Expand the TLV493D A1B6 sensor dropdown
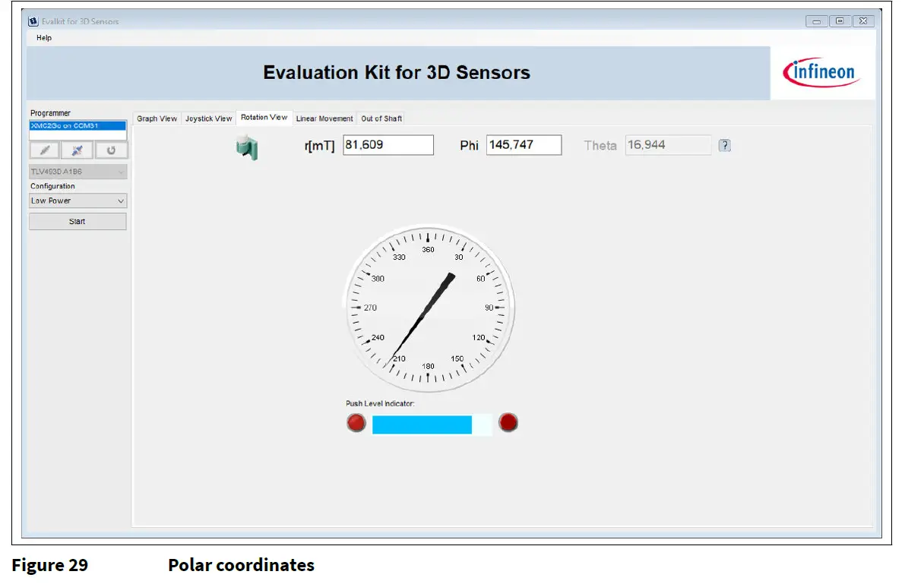 click(x=77, y=171)
